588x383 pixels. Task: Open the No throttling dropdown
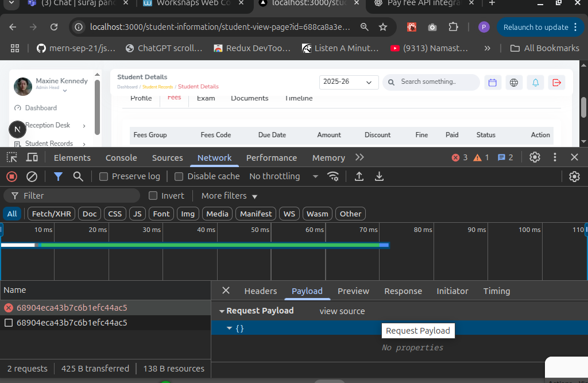coord(284,176)
